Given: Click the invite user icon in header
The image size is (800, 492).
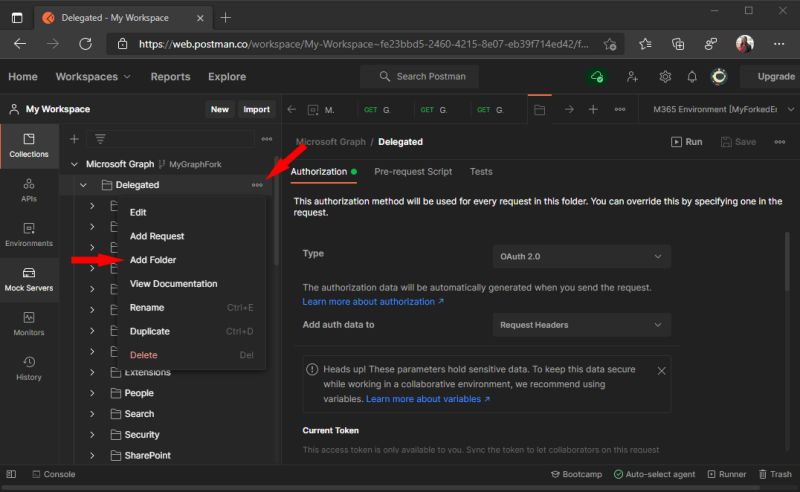Looking at the screenshot, I should coord(632,77).
